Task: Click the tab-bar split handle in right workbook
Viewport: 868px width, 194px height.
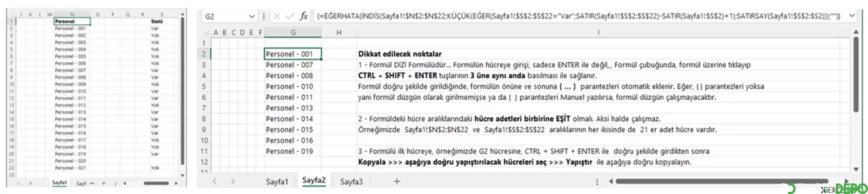Action: tap(597, 182)
